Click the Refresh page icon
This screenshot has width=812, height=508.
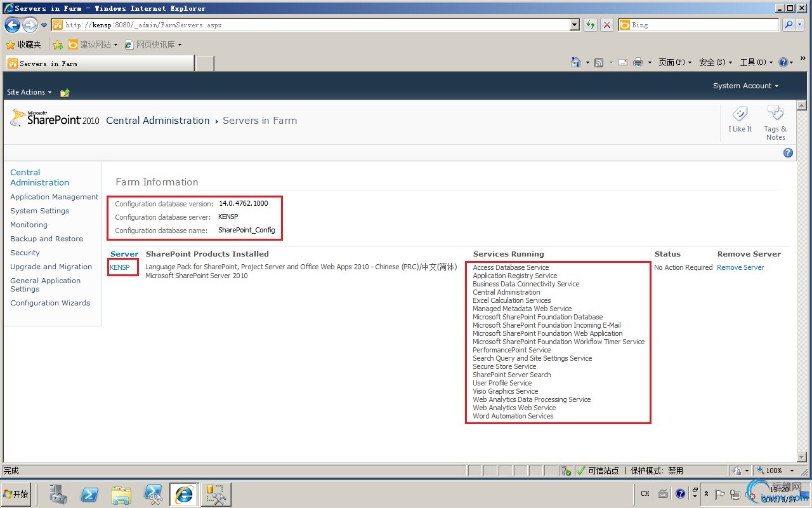[591, 25]
